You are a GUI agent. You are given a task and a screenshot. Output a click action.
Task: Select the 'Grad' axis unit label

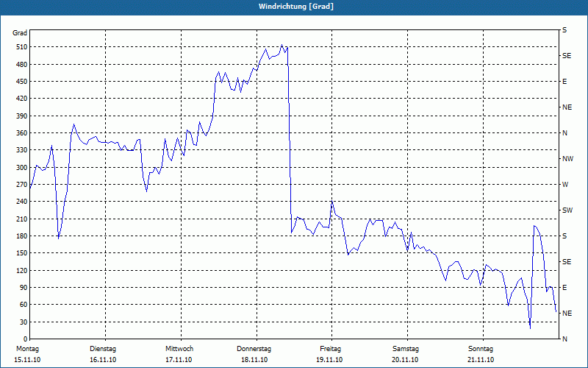(x=20, y=33)
